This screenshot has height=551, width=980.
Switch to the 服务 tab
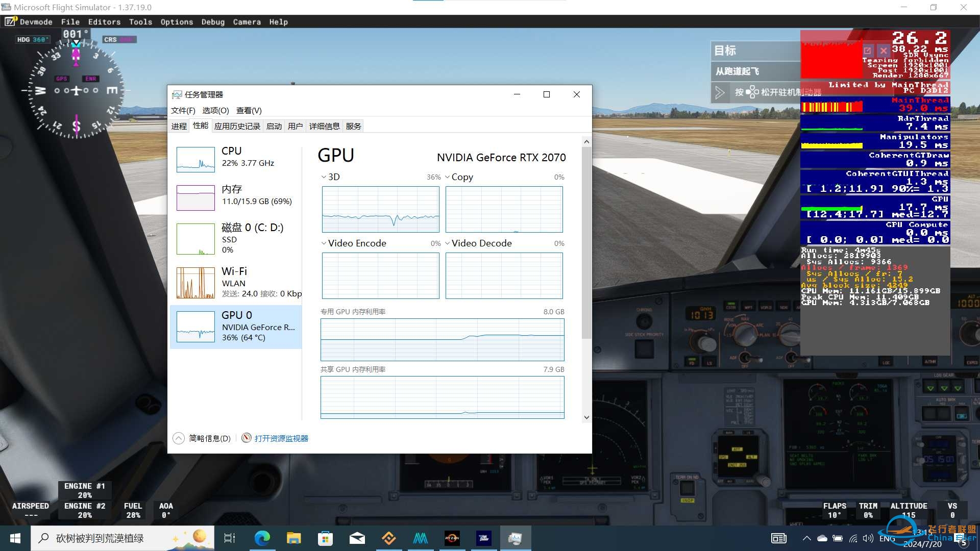pyautogui.click(x=353, y=126)
